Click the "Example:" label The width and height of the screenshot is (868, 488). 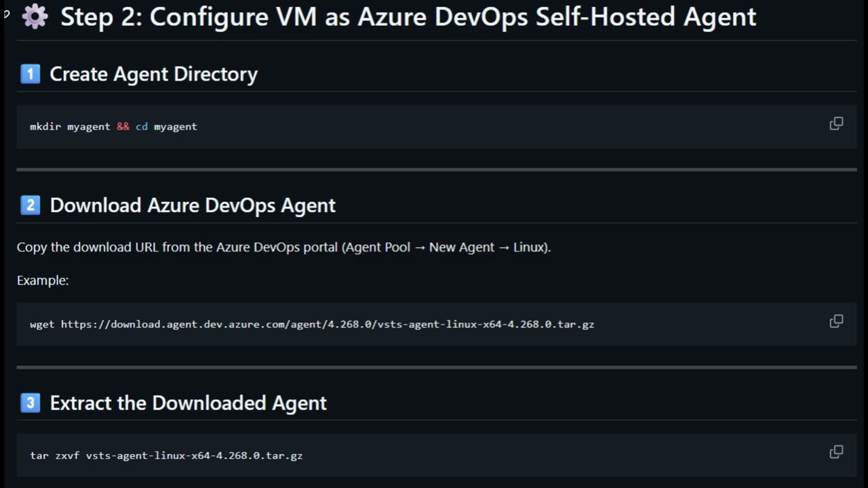pos(43,281)
